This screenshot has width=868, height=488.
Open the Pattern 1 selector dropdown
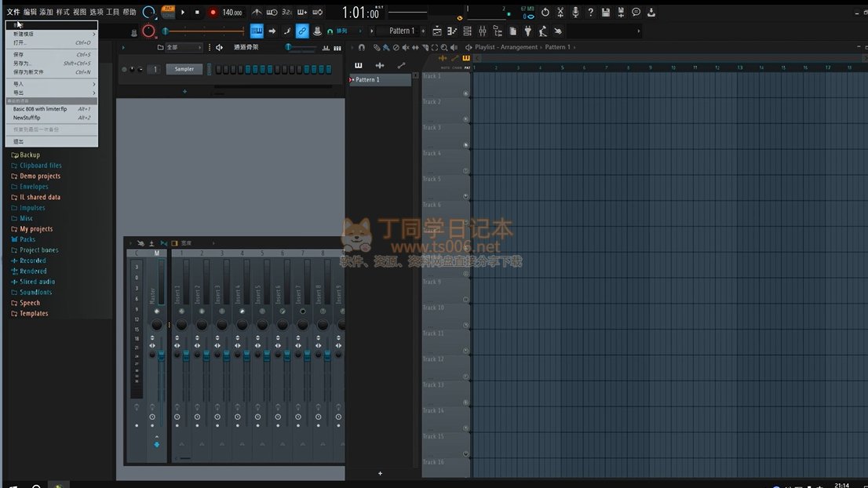click(x=401, y=31)
